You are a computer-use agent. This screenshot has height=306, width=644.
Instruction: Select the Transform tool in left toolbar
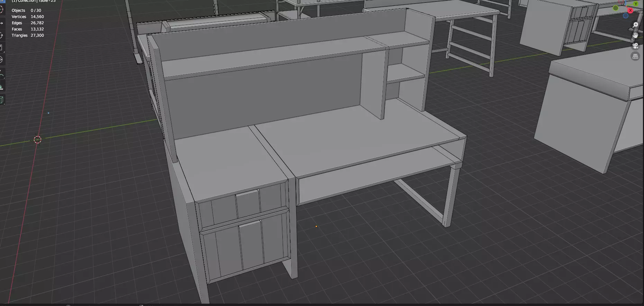2,60
